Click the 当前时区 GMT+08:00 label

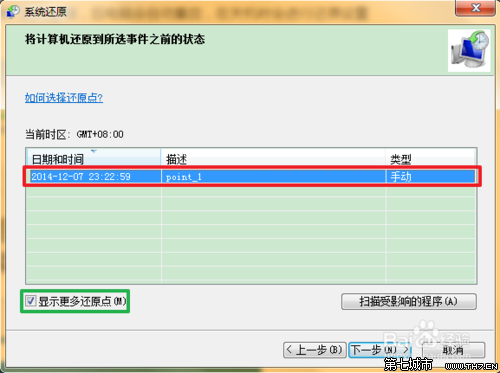pos(74,134)
